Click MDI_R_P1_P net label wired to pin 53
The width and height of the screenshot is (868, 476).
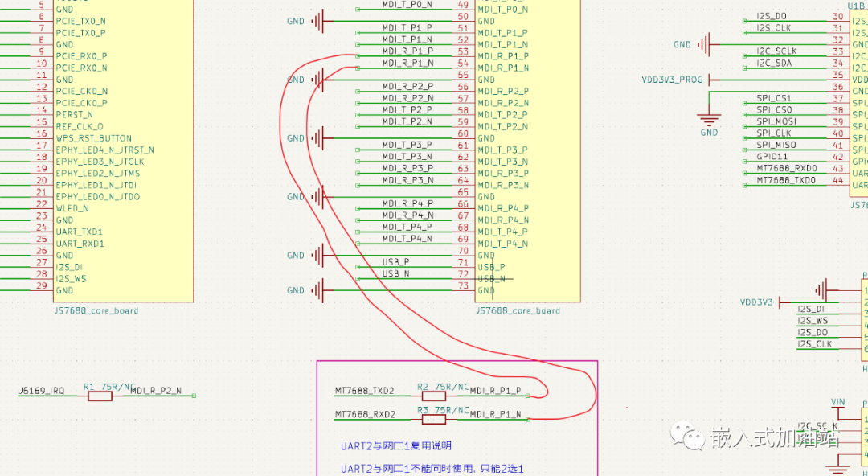407,51
